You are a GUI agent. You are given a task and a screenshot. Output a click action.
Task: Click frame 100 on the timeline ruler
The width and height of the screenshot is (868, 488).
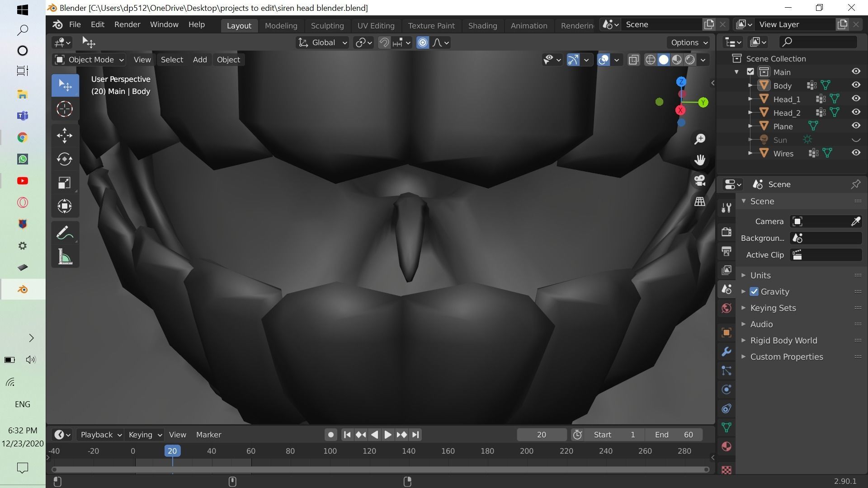pyautogui.click(x=330, y=451)
